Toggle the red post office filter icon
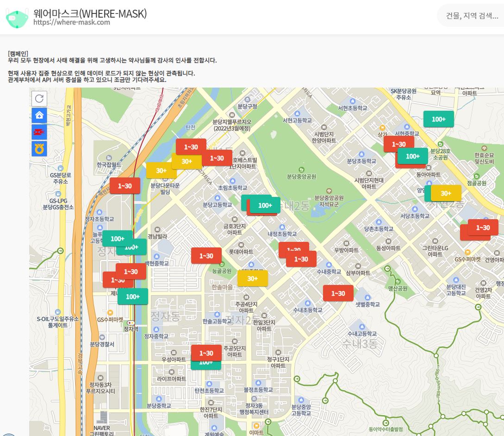The width and height of the screenshot is (504, 436). click(x=39, y=132)
